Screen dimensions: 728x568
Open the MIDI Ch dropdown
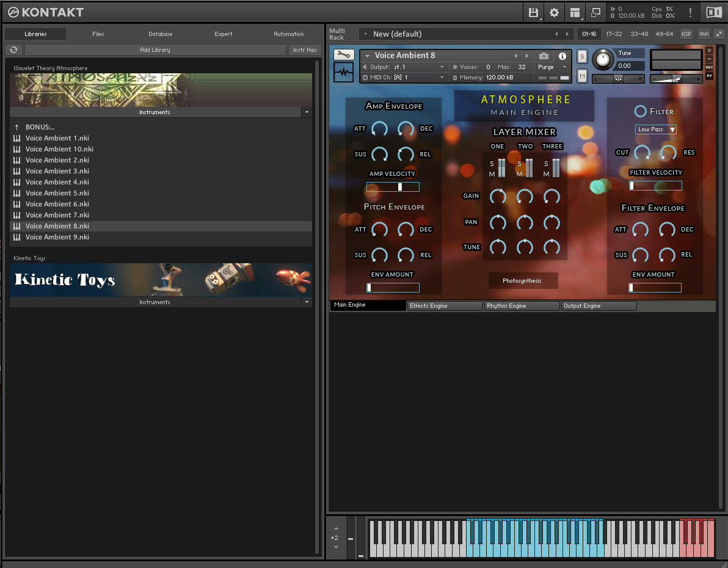[403, 77]
